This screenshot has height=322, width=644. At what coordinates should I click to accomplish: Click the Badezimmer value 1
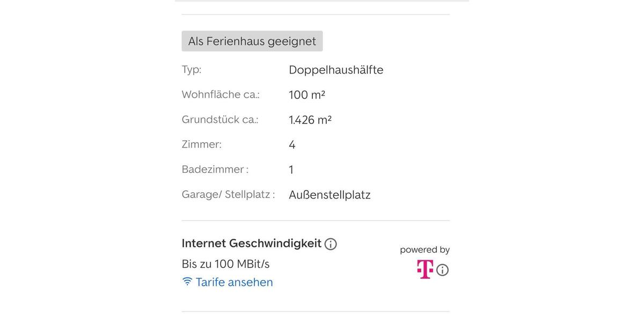pos(290,169)
